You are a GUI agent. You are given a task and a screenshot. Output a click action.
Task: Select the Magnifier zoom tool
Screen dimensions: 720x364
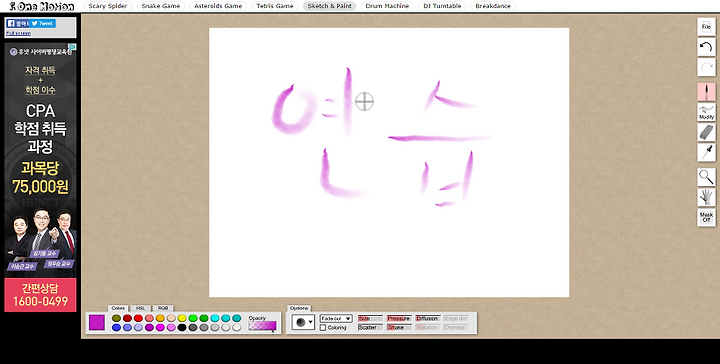(706, 177)
